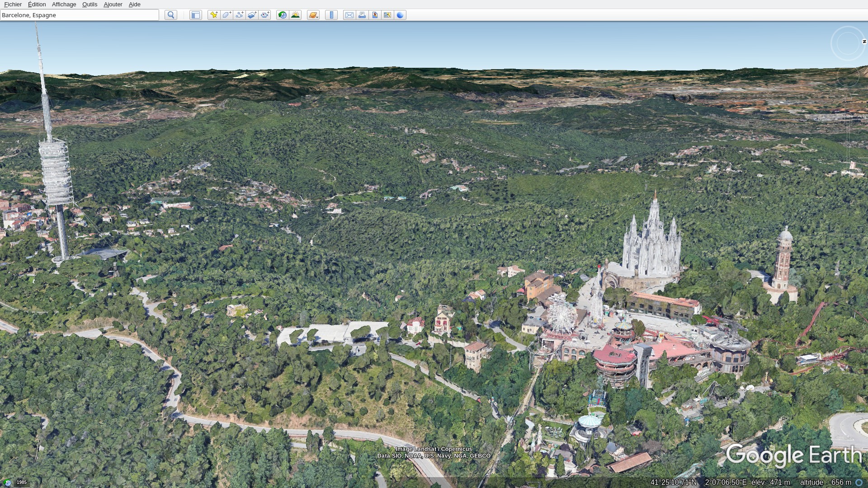Toggle the sidebar panel visibility
Image resolution: width=868 pixels, height=488 pixels.
coord(195,15)
